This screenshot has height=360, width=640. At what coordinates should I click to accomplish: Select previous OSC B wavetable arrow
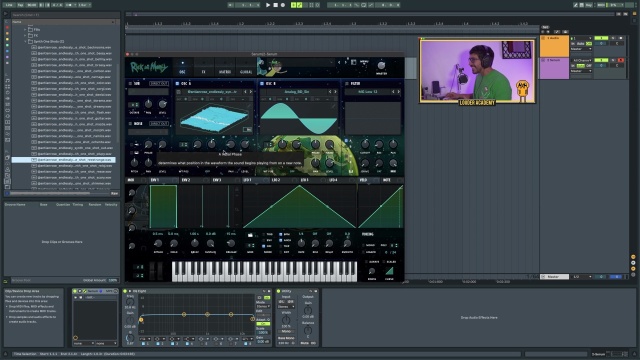(330, 92)
